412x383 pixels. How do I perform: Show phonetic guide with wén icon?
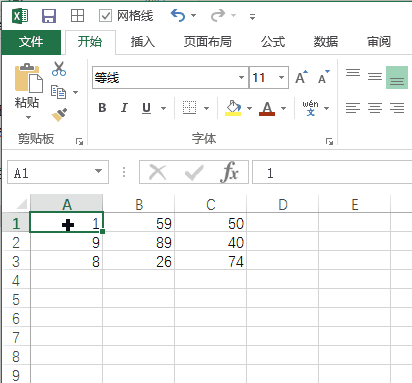point(310,108)
